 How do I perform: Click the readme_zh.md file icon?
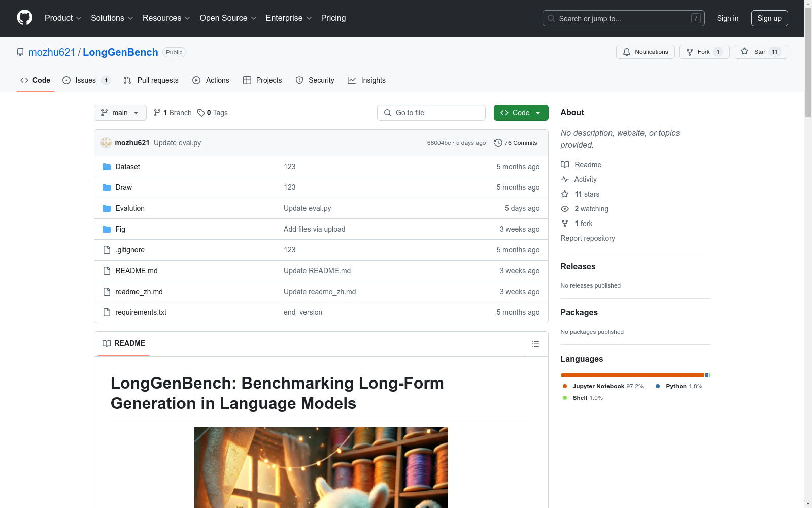tap(107, 292)
